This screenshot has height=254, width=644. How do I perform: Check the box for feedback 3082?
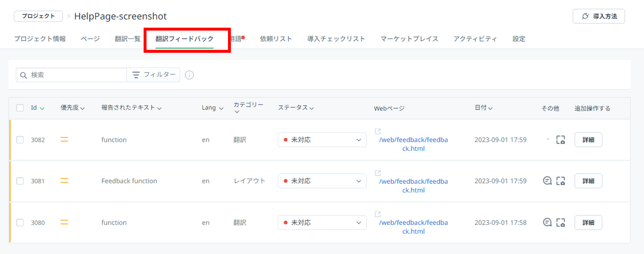coord(20,140)
